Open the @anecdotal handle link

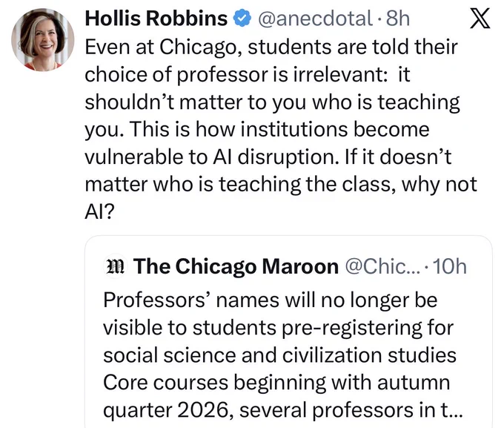(x=315, y=19)
